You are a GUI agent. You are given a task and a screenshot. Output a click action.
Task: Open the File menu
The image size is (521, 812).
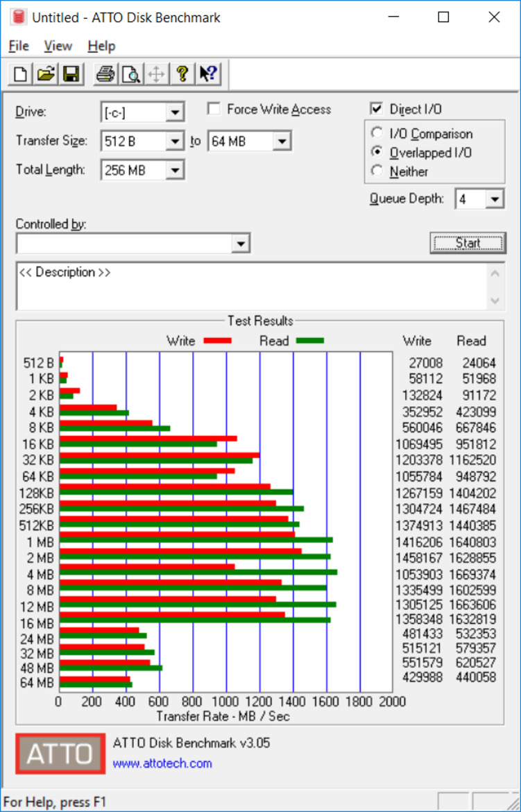[x=19, y=46]
